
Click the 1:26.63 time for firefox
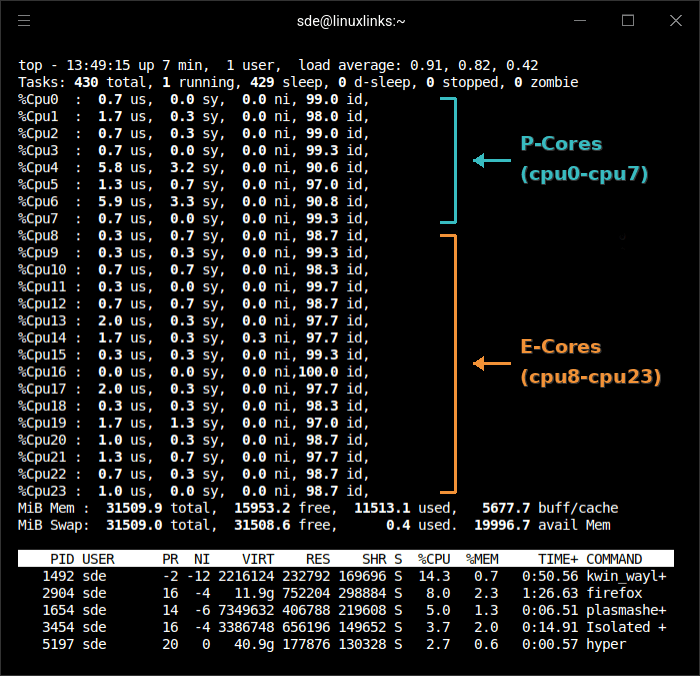pos(550,594)
